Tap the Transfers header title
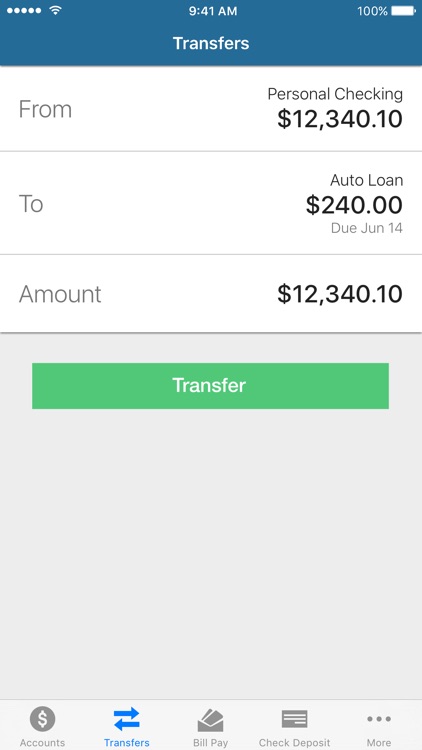This screenshot has width=422, height=750. click(211, 43)
